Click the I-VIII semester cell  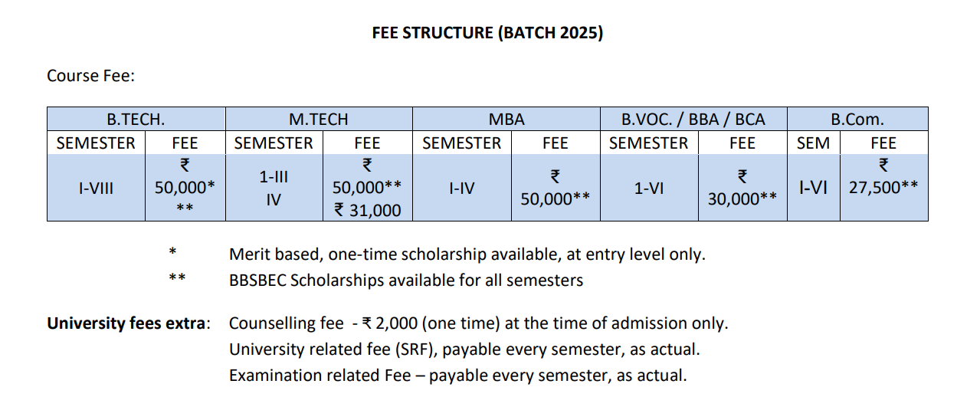click(96, 188)
